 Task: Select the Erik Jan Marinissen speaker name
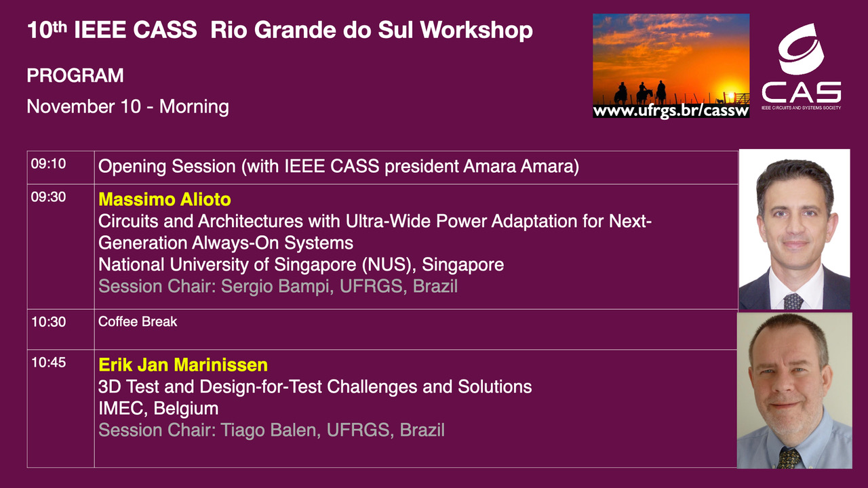pyautogui.click(x=183, y=365)
